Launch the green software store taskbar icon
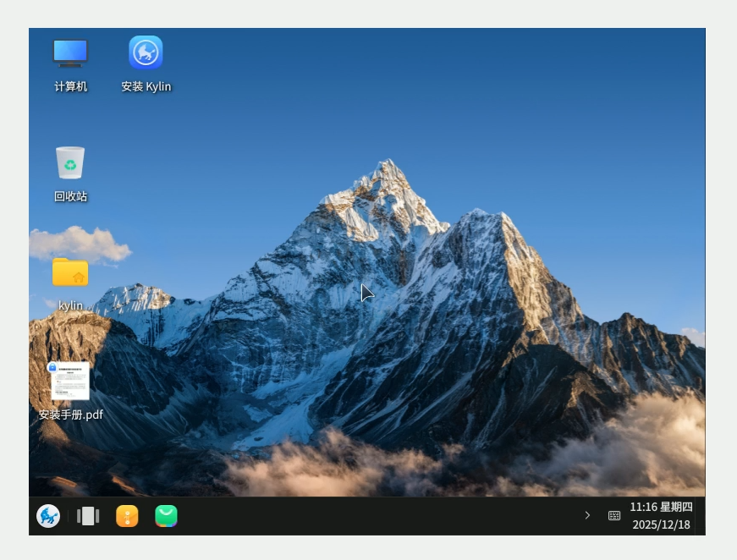Viewport: 737px width, 560px height. (166, 516)
